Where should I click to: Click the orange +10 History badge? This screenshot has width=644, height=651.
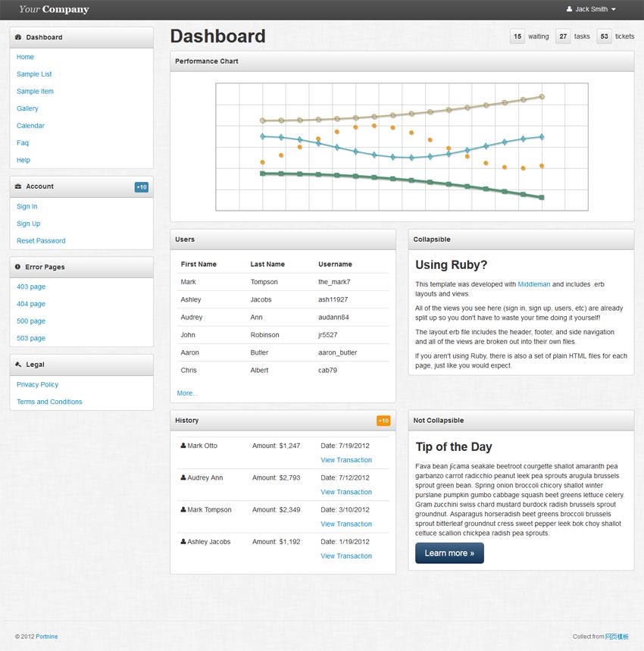383,421
